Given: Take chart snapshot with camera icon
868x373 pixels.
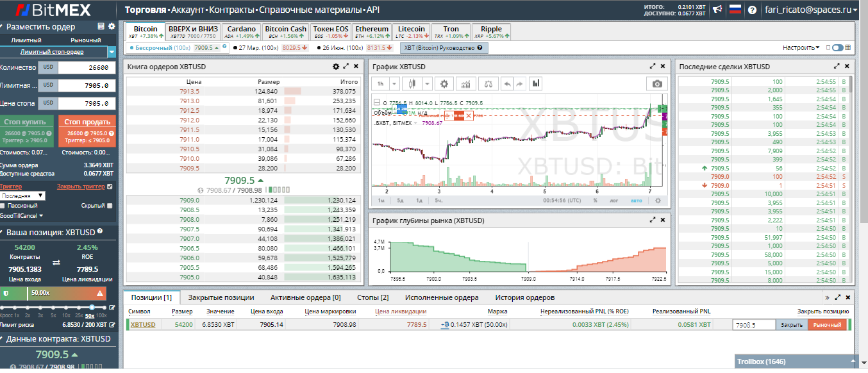Looking at the screenshot, I should click(x=657, y=84).
